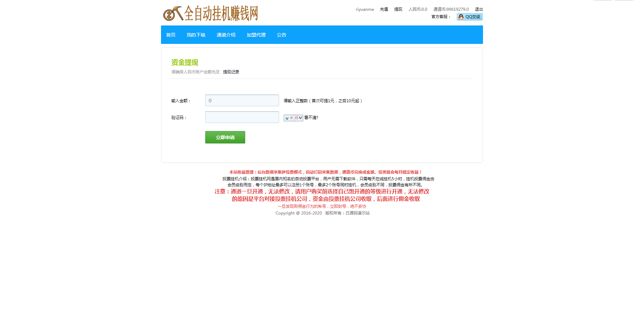Click the 全自动挂机赚钱网 site title
Viewport: 644px width, 312px height.
221,14
